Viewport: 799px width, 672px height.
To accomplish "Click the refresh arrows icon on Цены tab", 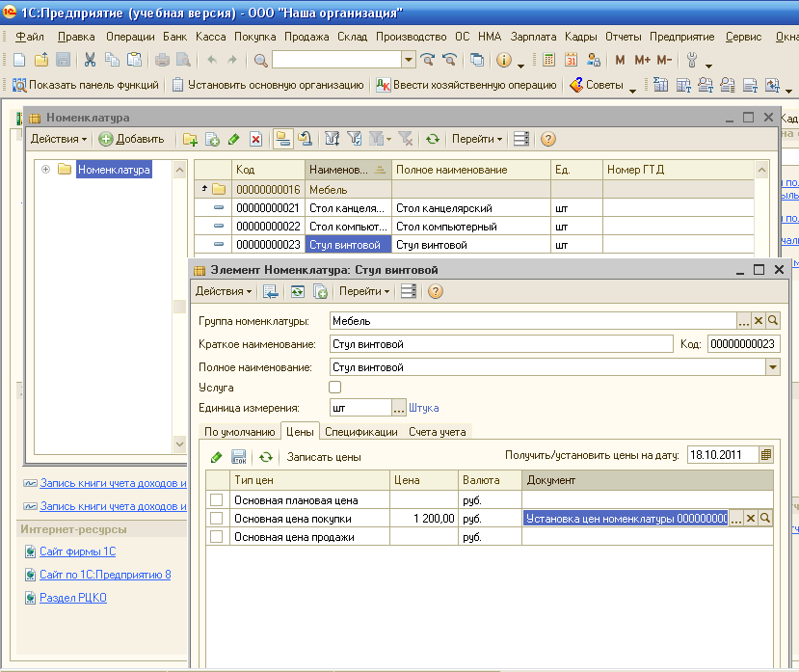I will click(265, 457).
